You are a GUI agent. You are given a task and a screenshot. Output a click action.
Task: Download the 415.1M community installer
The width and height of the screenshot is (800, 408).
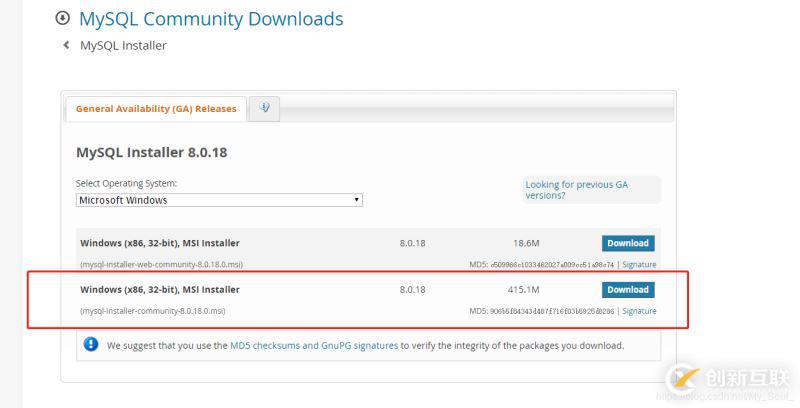tap(628, 290)
